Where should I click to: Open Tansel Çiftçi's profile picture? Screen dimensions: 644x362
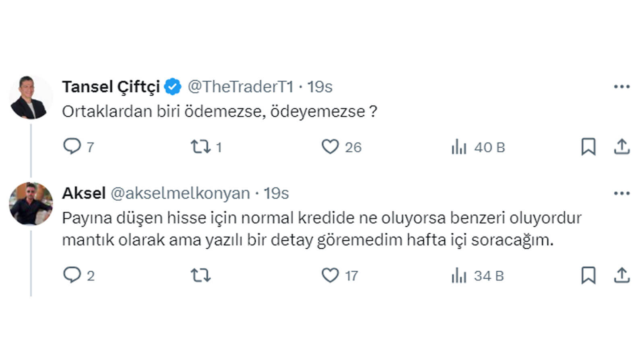(x=31, y=97)
